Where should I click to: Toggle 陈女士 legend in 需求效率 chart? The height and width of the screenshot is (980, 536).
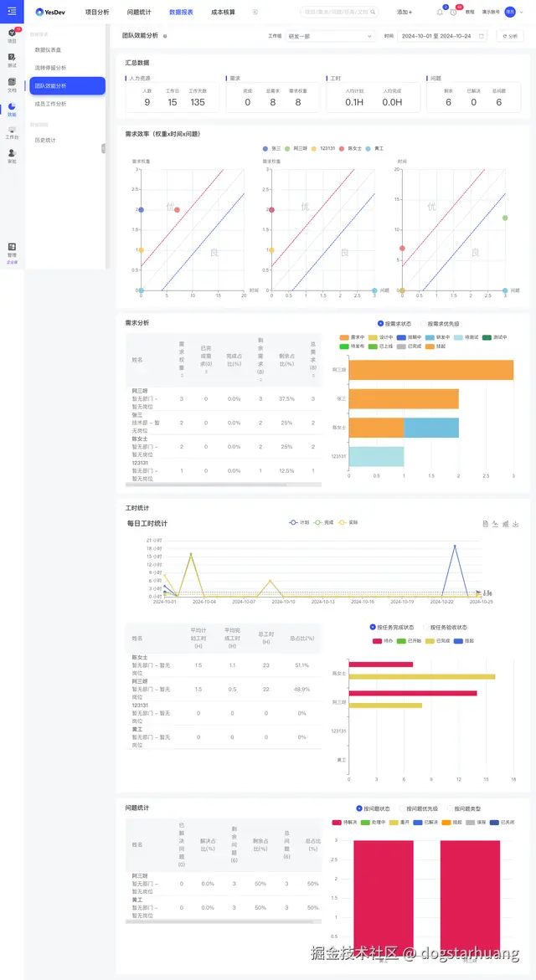[349, 149]
